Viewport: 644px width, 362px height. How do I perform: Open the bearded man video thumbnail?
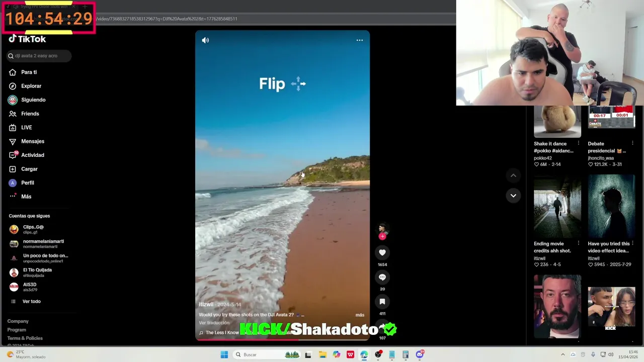point(557,306)
